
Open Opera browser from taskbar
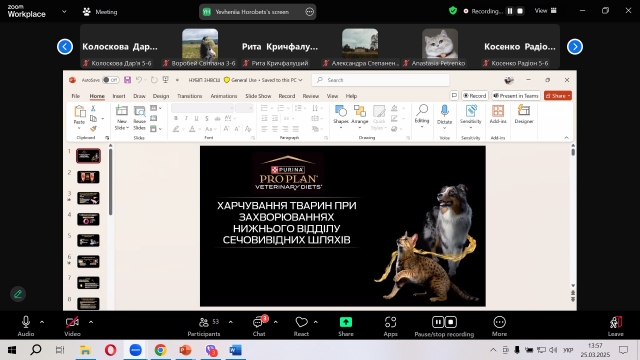(111, 350)
